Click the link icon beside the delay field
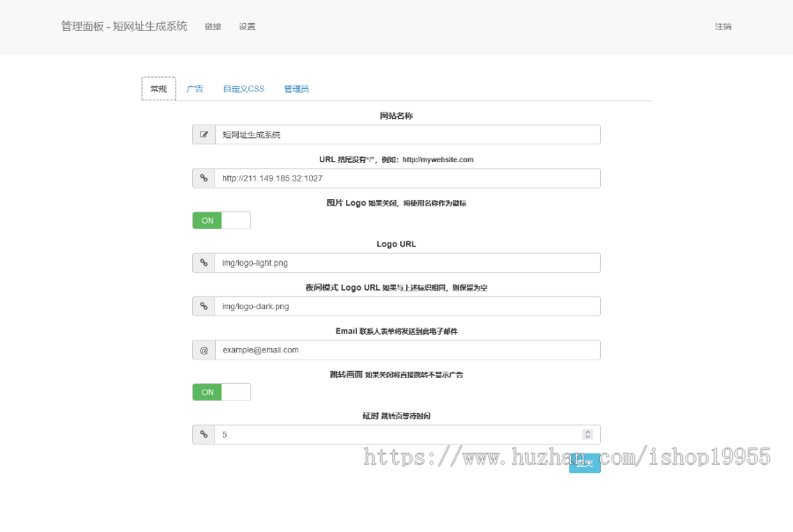 coord(204,434)
